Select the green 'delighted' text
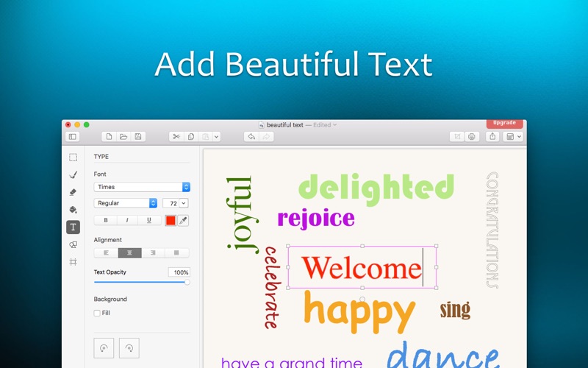 [x=376, y=189]
